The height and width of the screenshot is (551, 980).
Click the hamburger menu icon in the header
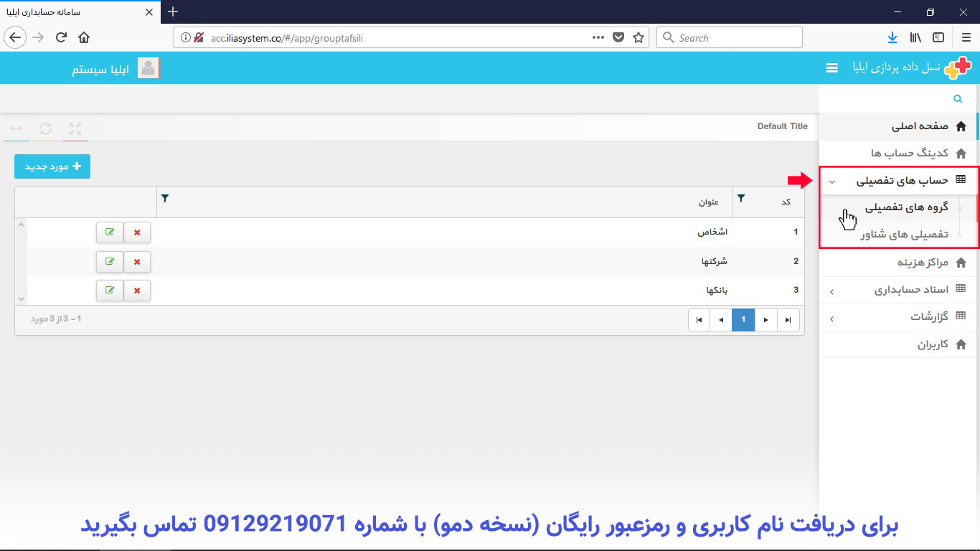831,67
